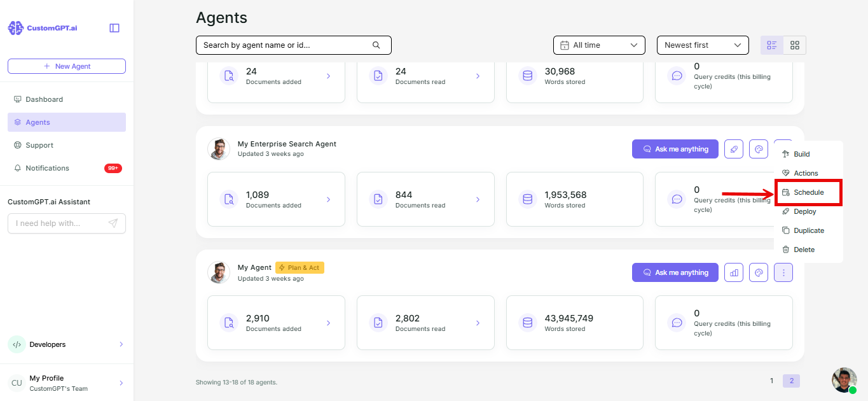This screenshot has height=401, width=868.
Task: Click the I need help with input field
Action: [x=57, y=223]
